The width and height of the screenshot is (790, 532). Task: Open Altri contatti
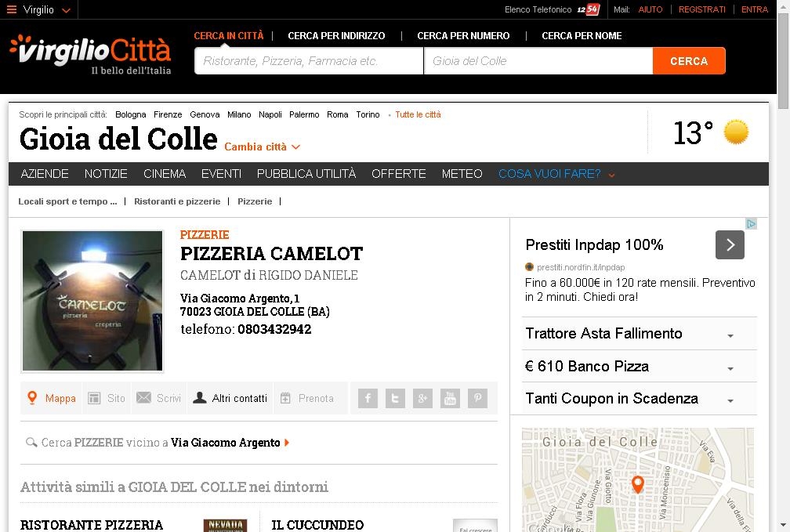pos(230,398)
